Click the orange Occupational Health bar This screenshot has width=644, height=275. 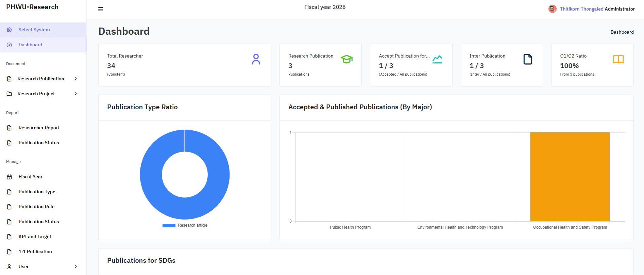[570, 177]
